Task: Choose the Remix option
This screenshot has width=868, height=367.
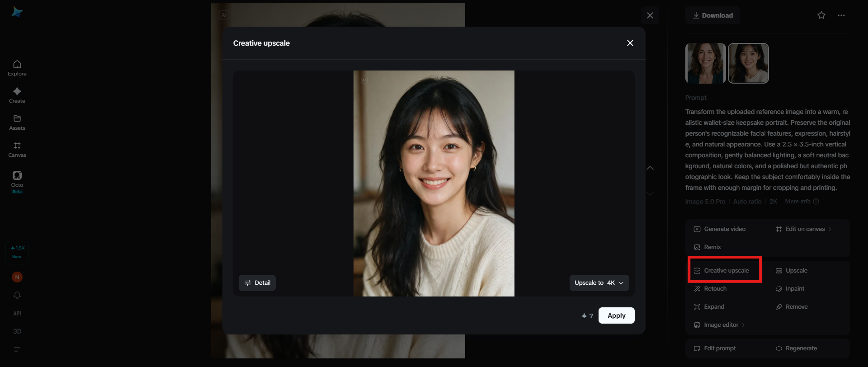Action: [x=708, y=247]
